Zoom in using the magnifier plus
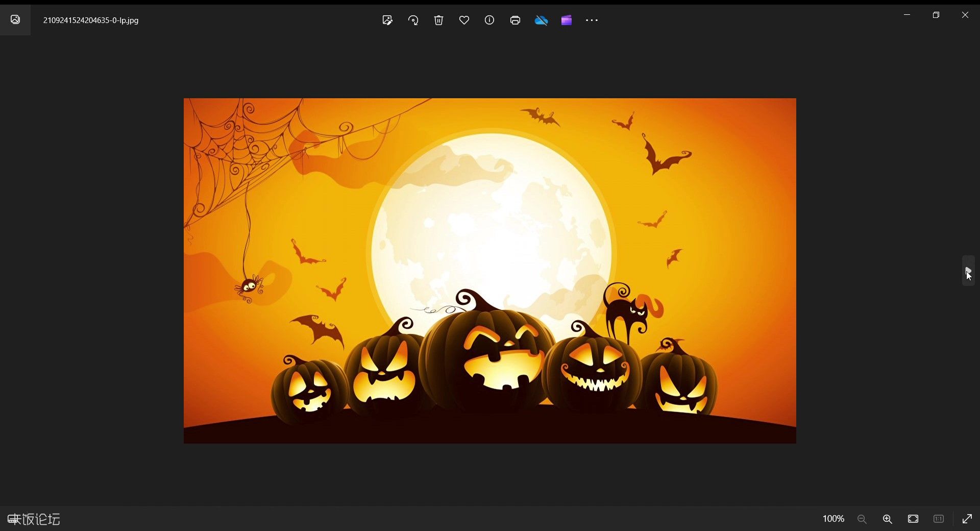This screenshot has width=980, height=531. [888, 519]
